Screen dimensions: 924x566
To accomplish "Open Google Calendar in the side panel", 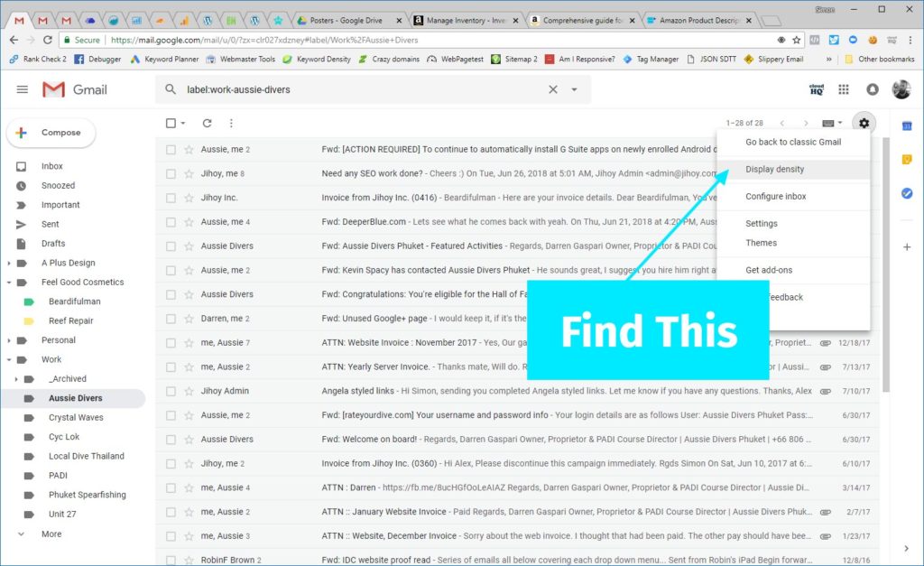I will 906,125.
